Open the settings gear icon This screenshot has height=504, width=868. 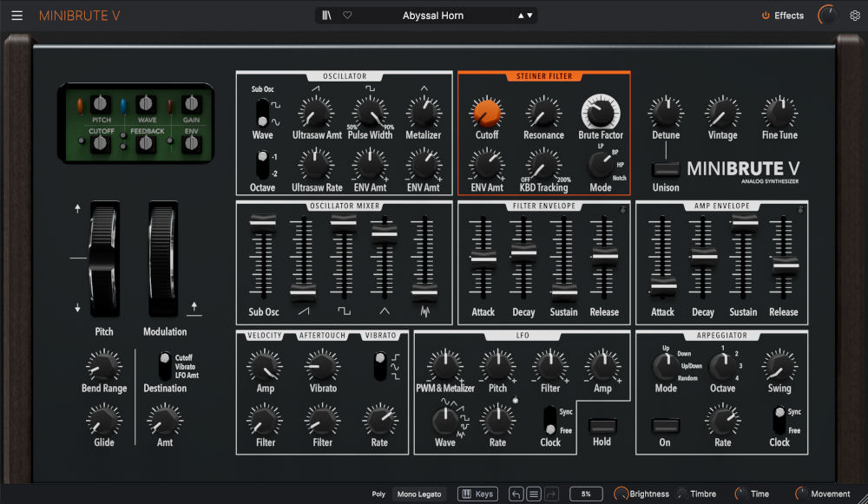(x=854, y=15)
